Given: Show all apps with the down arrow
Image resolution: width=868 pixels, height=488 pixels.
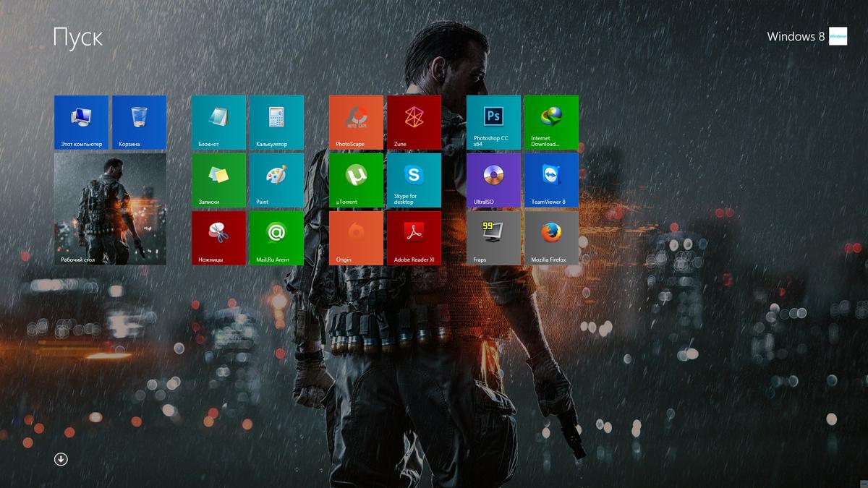Looking at the screenshot, I should 61,459.
